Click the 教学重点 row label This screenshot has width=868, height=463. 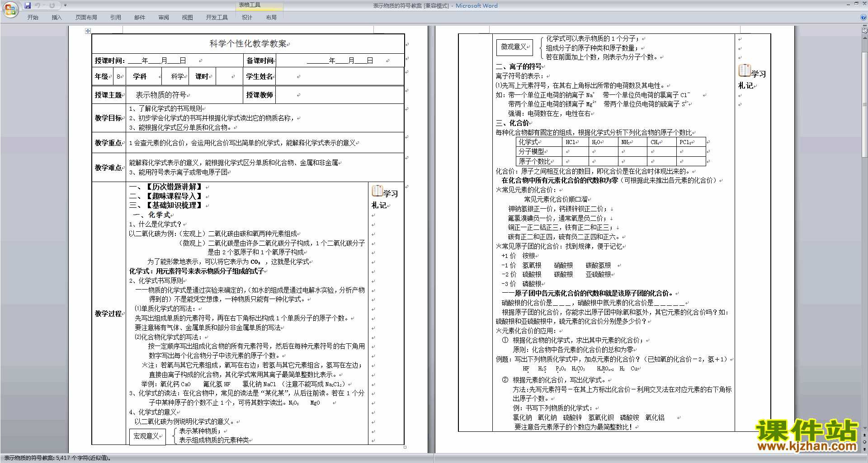click(108, 143)
